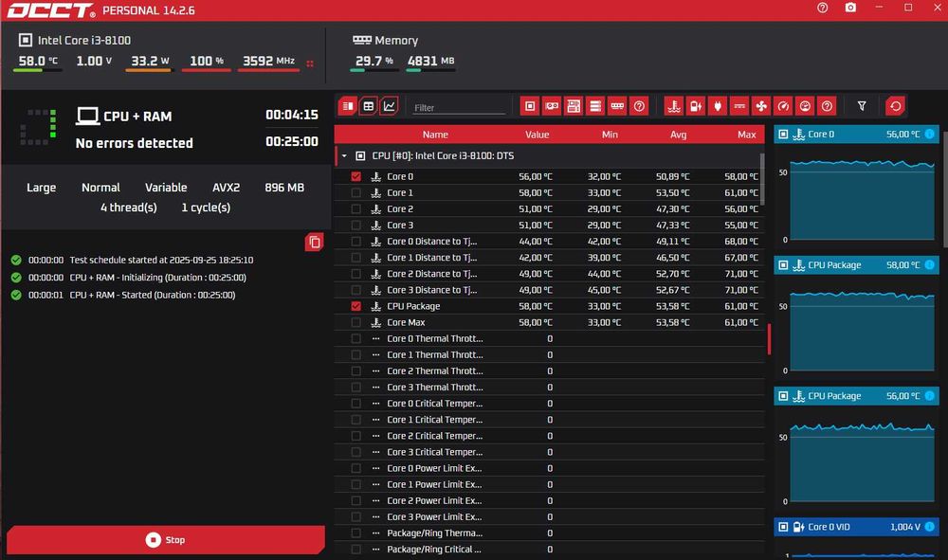Toggle the usage load filter icon
Image resolution: width=948 pixels, height=560 pixels.
[805, 106]
